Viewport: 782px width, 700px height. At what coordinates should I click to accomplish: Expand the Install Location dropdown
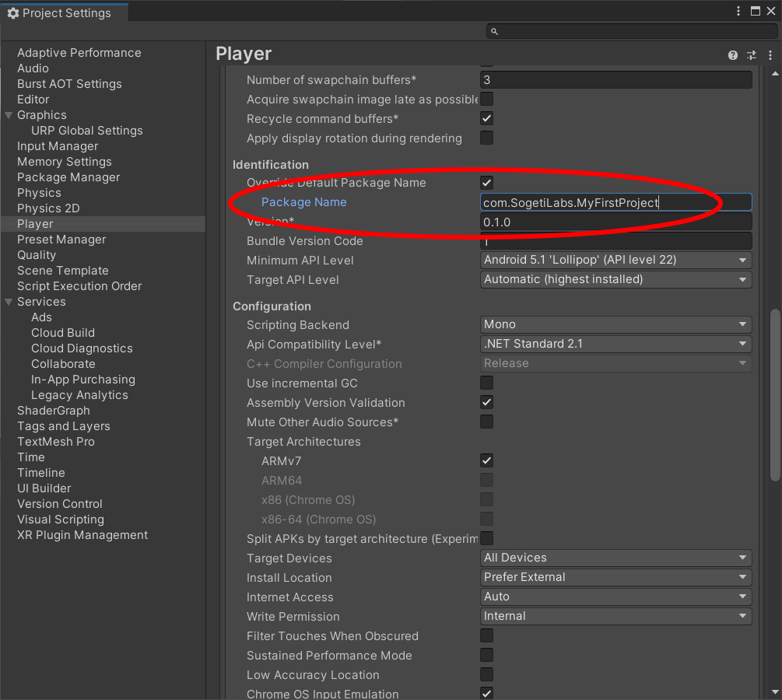pos(615,577)
